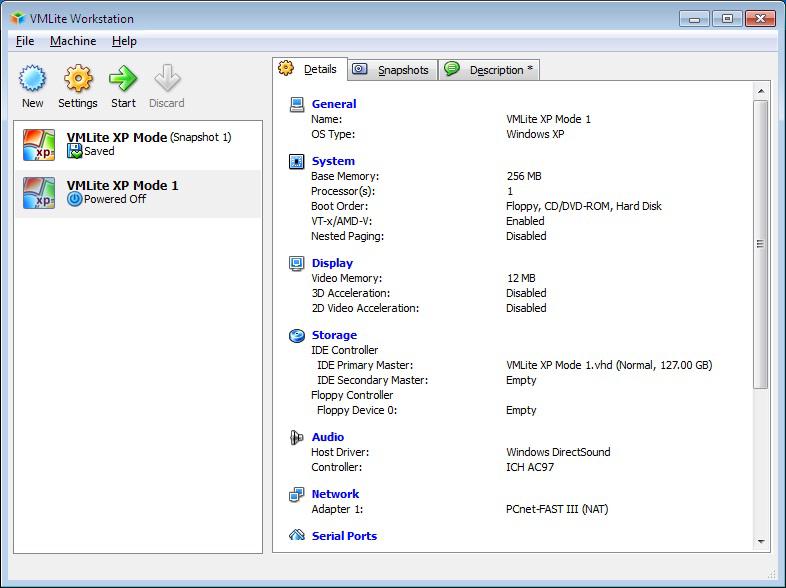Open the System settings link
Screen dimensions: 786x588
pyautogui.click(x=333, y=161)
